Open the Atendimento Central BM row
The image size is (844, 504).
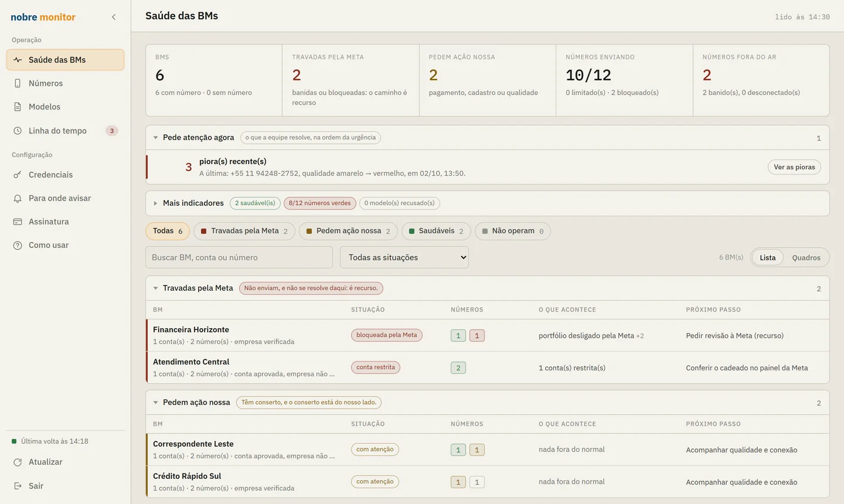pyautogui.click(x=488, y=367)
